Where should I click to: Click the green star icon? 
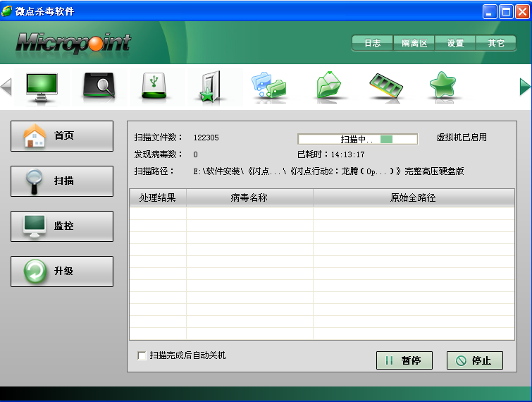pyautogui.click(x=443, y=85)
